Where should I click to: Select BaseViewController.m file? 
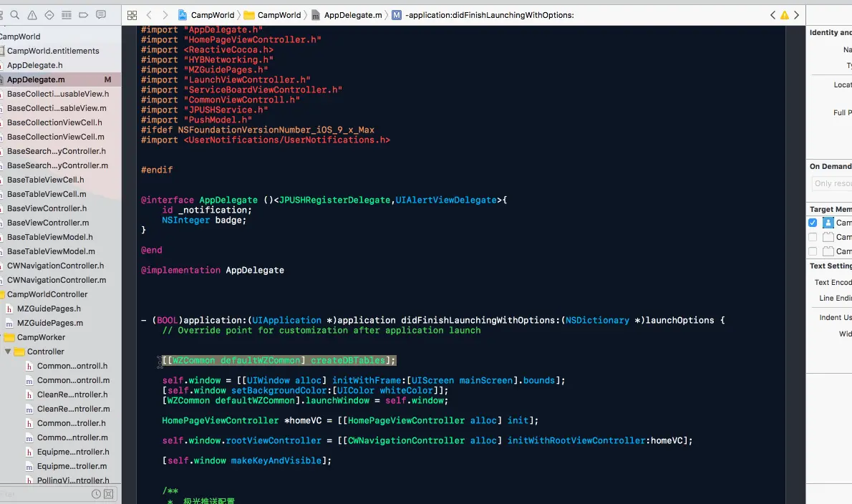click(x=48, y=223)
